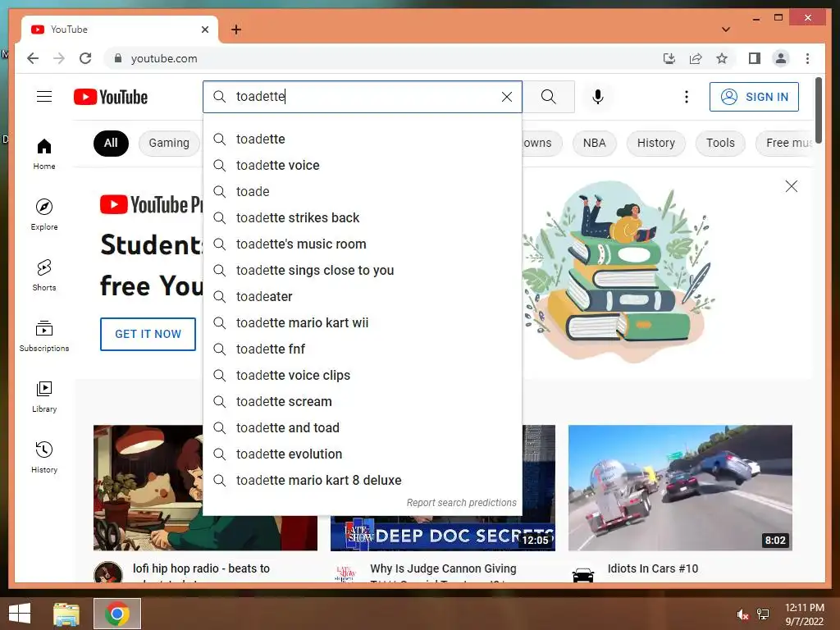Choose suggestion "toadette fnf"
The image size is (840, 630).
point(363,349)
